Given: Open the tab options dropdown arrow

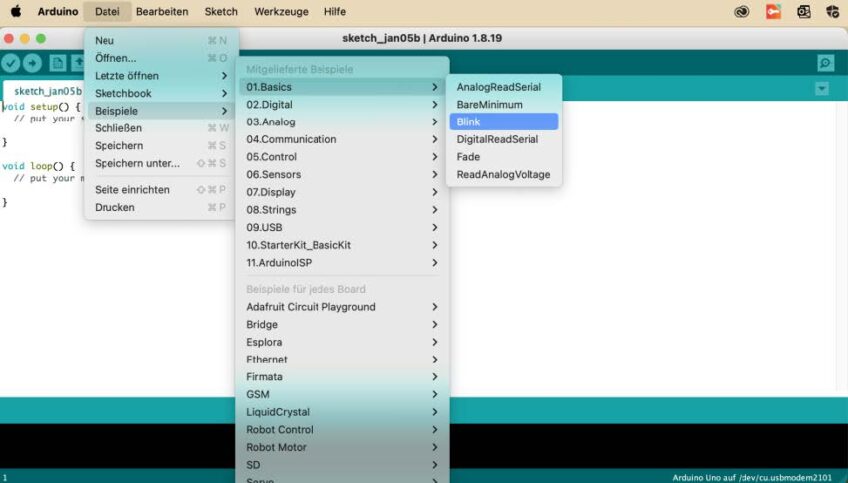Looking at the screenshot, I should click(822, 89).
